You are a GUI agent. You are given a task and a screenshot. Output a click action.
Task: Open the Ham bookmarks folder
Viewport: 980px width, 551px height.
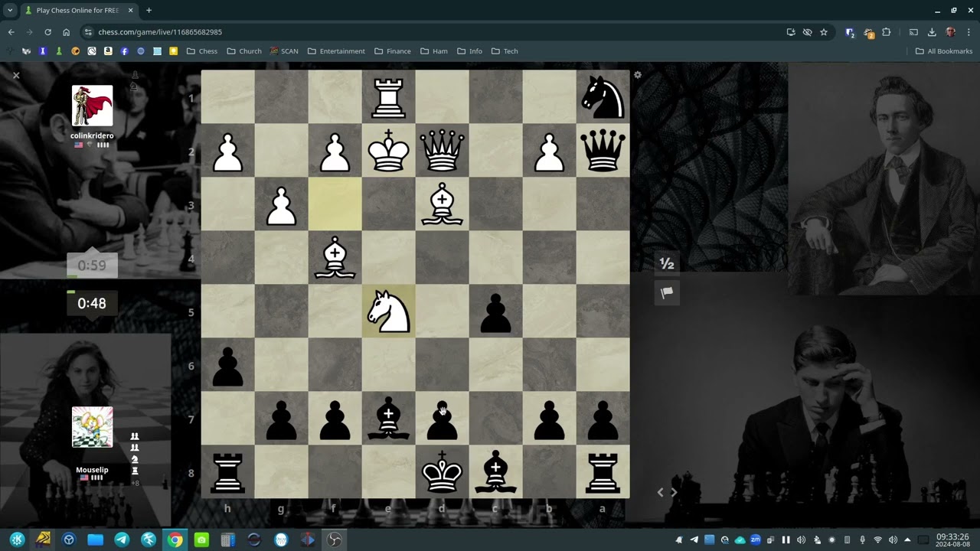click(434, 51)
